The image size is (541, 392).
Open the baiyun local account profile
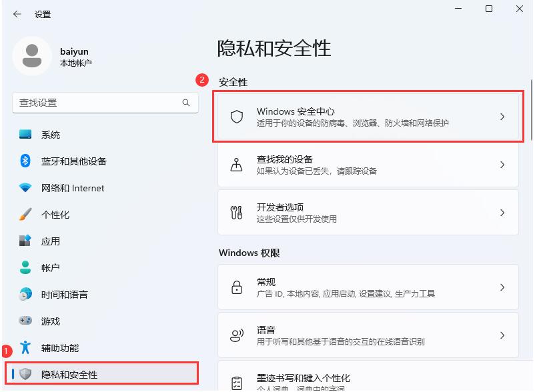[53, 56]
